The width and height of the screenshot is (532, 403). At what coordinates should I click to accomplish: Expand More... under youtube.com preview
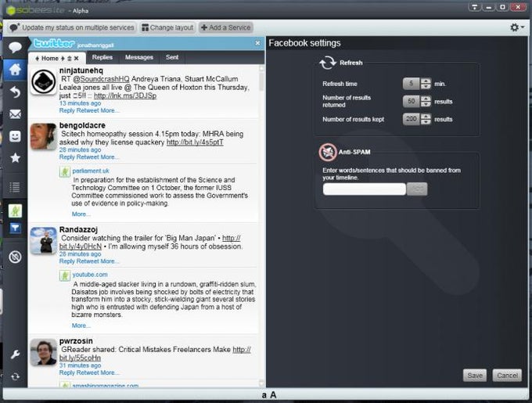pyautogui.click(x=81, y=326)
